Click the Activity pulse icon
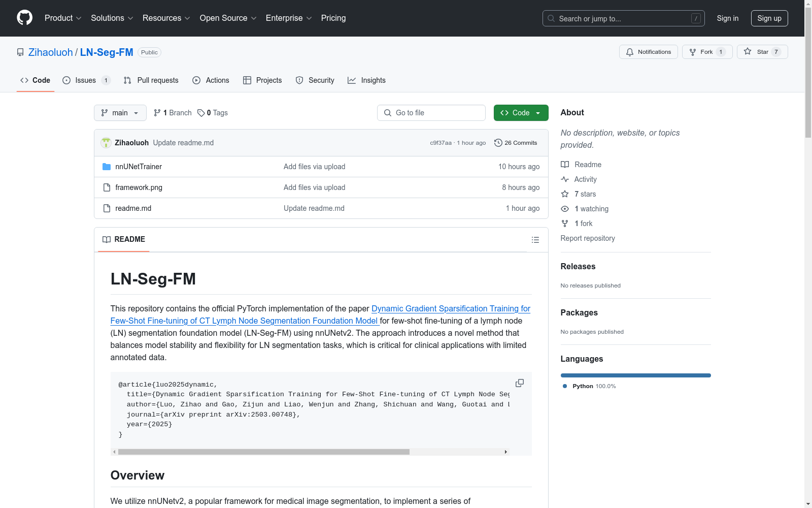The height and width of the screenshot is (508, 812). click(x=565, y=179)
